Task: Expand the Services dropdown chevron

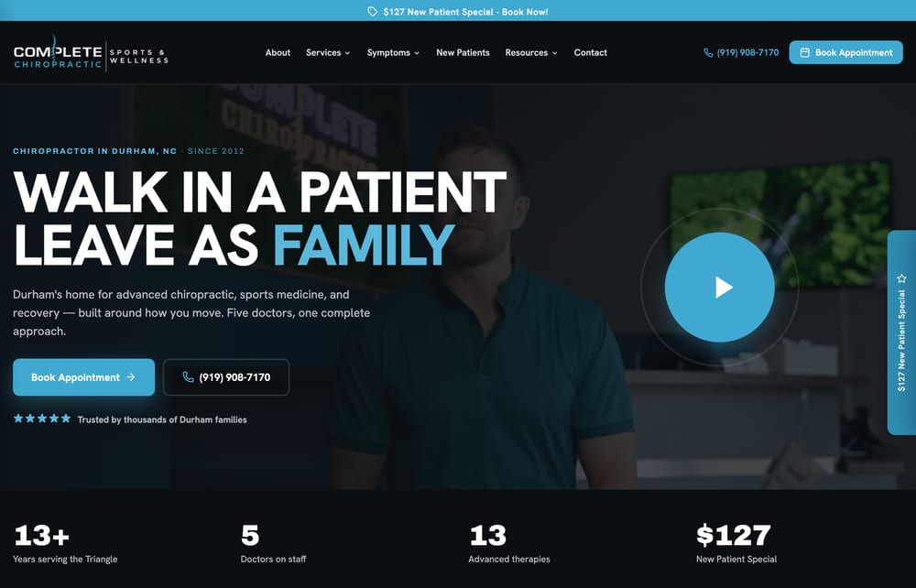Action: click(347, 53)
